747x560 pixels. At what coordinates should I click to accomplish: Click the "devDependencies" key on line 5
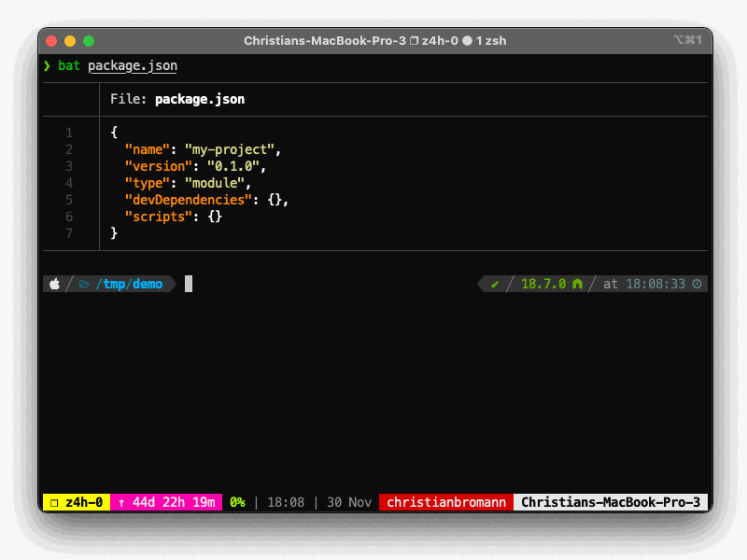pos(189,199)
